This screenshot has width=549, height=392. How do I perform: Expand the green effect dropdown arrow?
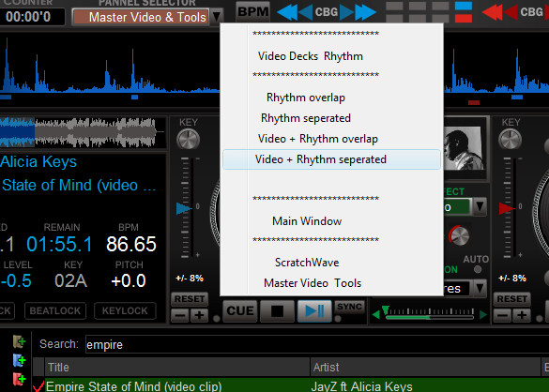480,207
